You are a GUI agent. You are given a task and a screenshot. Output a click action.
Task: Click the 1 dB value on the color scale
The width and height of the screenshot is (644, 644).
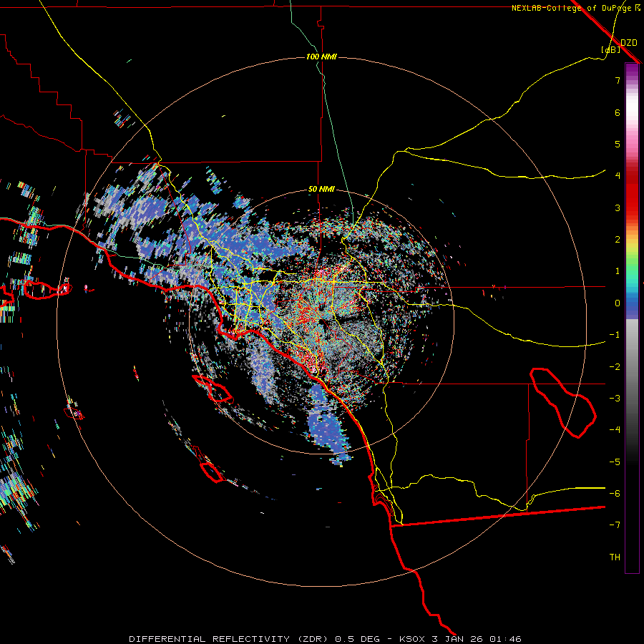pyautogui.click(x=618, y=271)
